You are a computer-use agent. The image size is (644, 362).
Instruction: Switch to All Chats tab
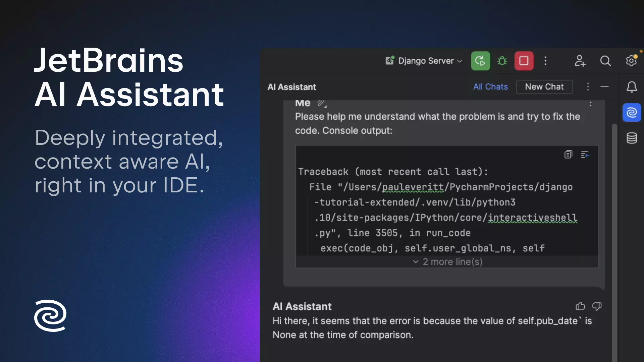pos(490,86)
